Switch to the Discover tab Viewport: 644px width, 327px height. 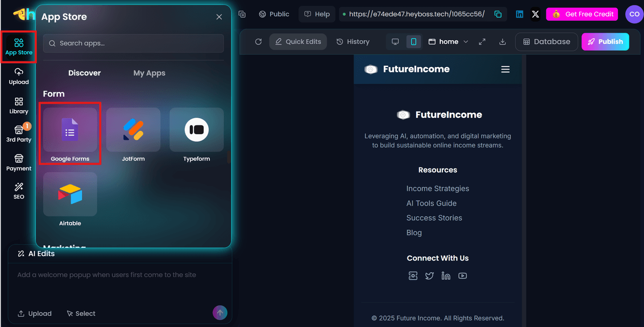(x=85, y=73)
